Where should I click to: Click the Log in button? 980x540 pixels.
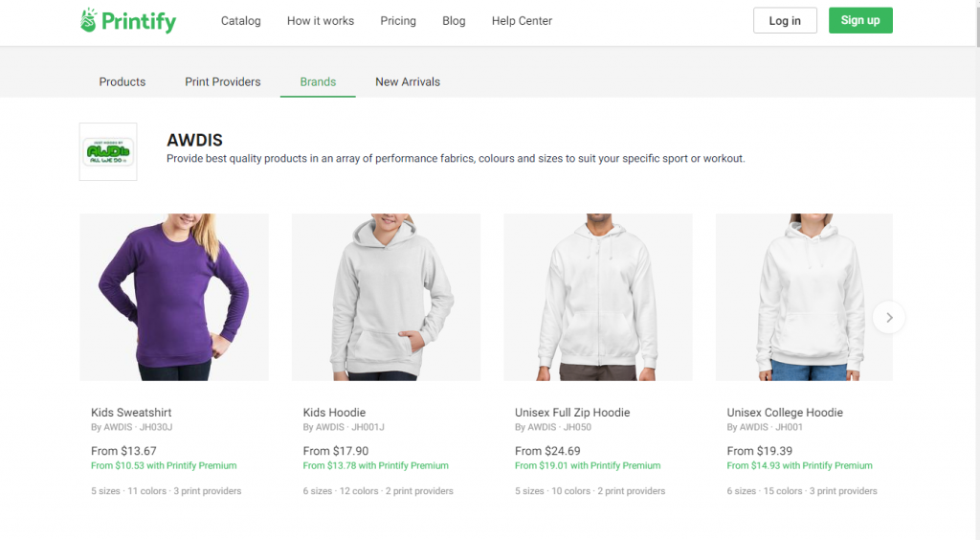point(785,21)
